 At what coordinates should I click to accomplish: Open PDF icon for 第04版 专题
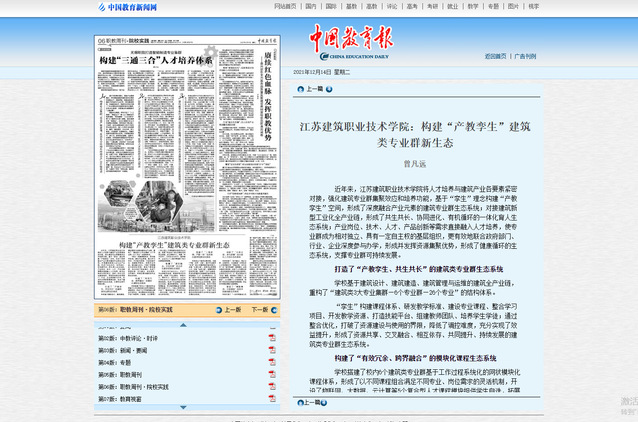(x=272, y=362)
